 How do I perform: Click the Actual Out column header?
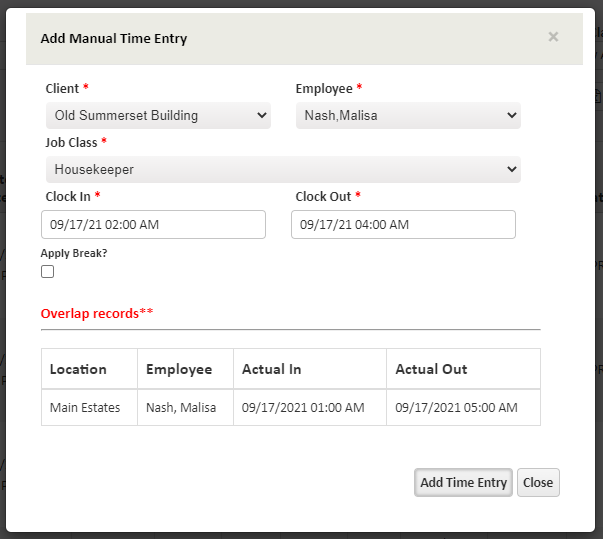point(431,369)
